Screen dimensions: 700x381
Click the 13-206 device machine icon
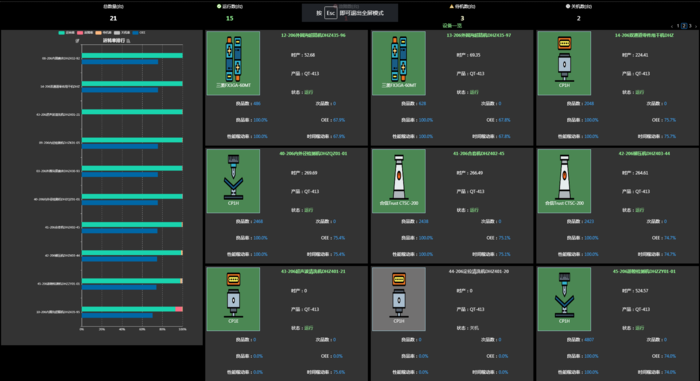pyautogui.click(x=399, y=63)
